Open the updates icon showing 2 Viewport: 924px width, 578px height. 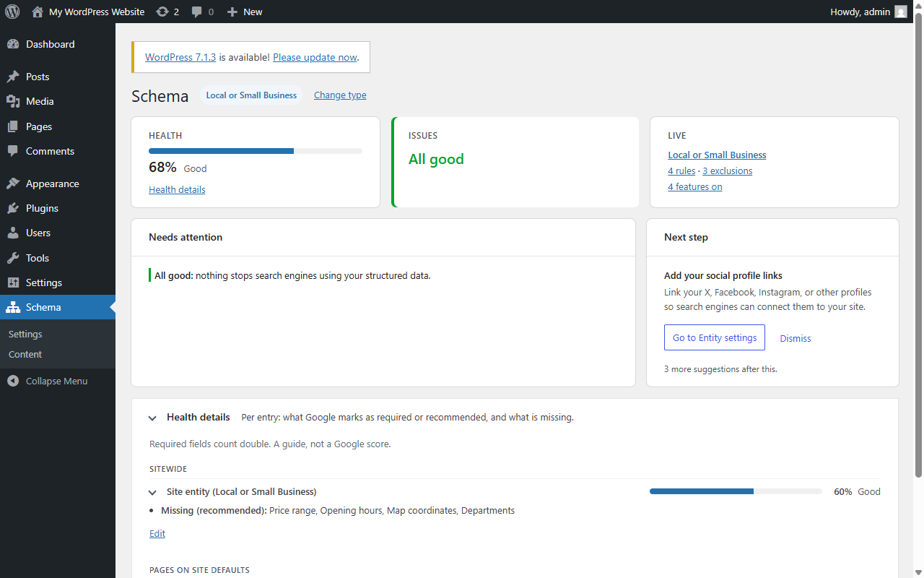(x=162, y=12)
